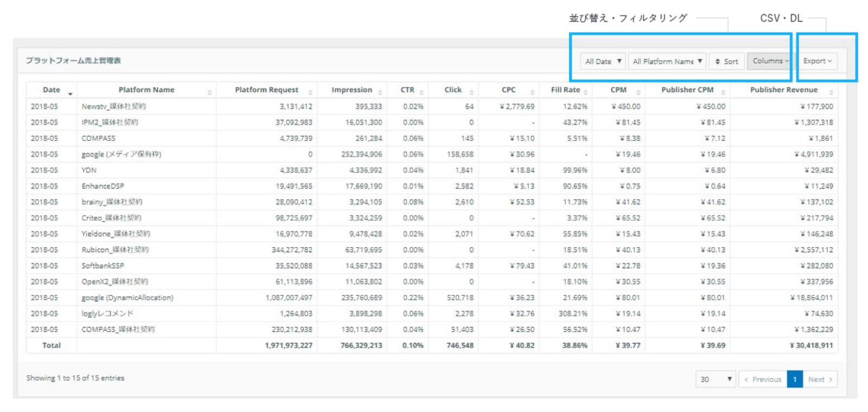Click the CPC column sort icon
The image size is (868, 412).
[x=532, y=93]
